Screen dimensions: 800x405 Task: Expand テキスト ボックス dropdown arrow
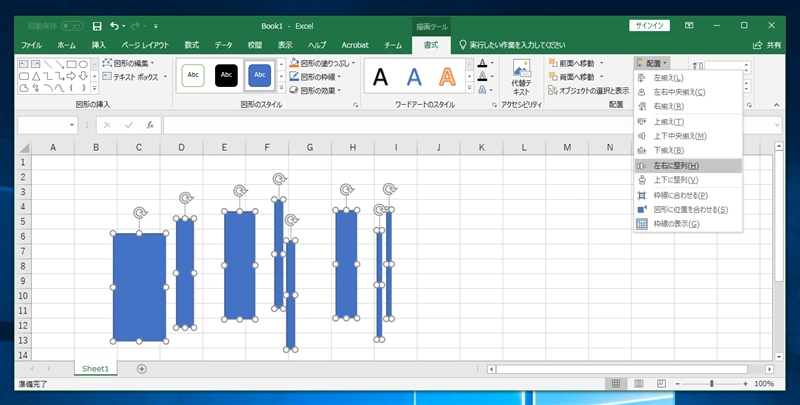pos(165,77)
